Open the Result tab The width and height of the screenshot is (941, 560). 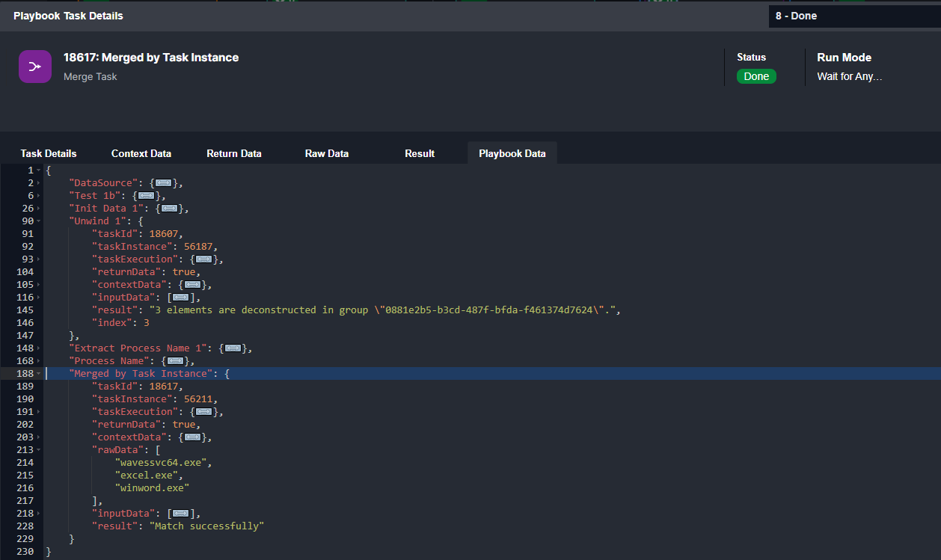[x=420, y=153]
